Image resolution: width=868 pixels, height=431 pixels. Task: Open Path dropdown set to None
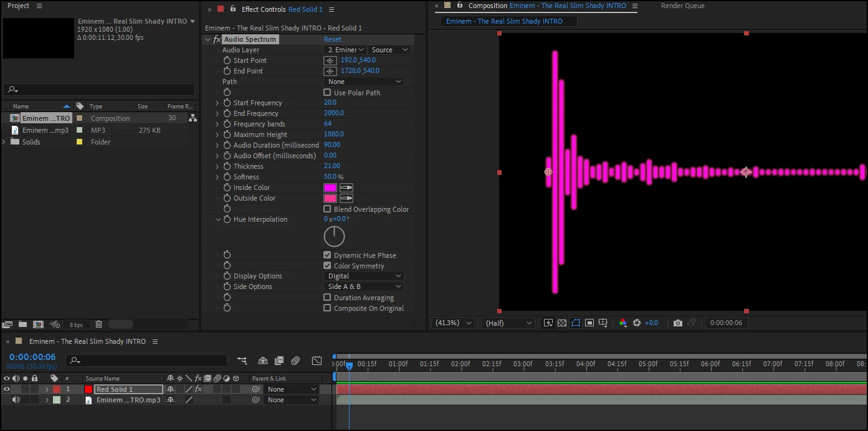pos(364,82)
